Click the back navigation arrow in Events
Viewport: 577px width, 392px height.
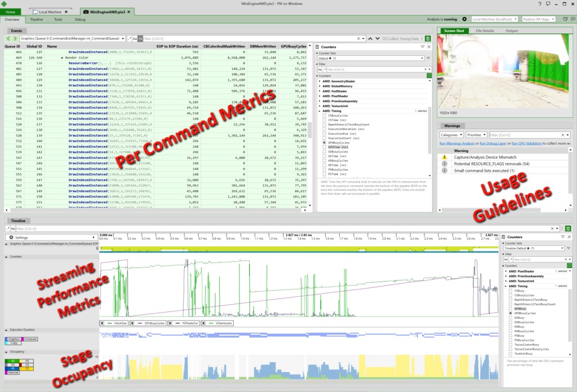pos(8,38)
